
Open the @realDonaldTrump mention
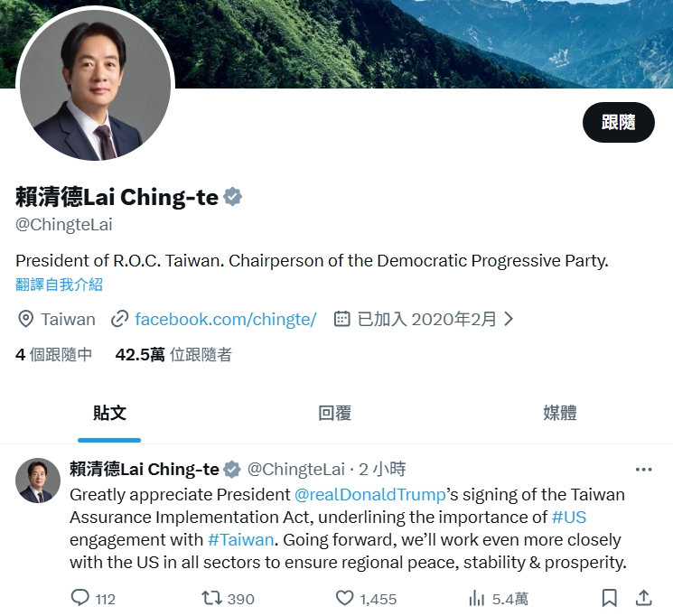[370, 495]
